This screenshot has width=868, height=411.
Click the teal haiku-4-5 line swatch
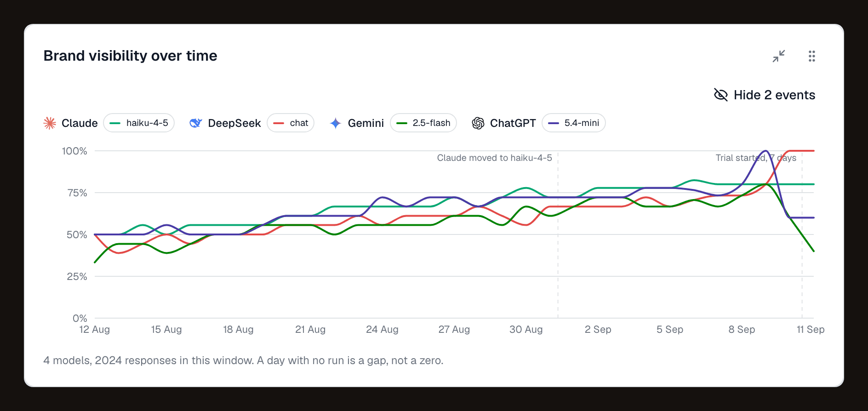point(115,123)
